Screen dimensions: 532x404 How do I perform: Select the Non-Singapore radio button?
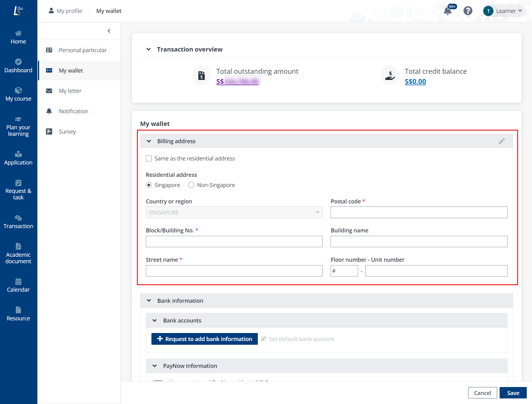tap(191, 185)
